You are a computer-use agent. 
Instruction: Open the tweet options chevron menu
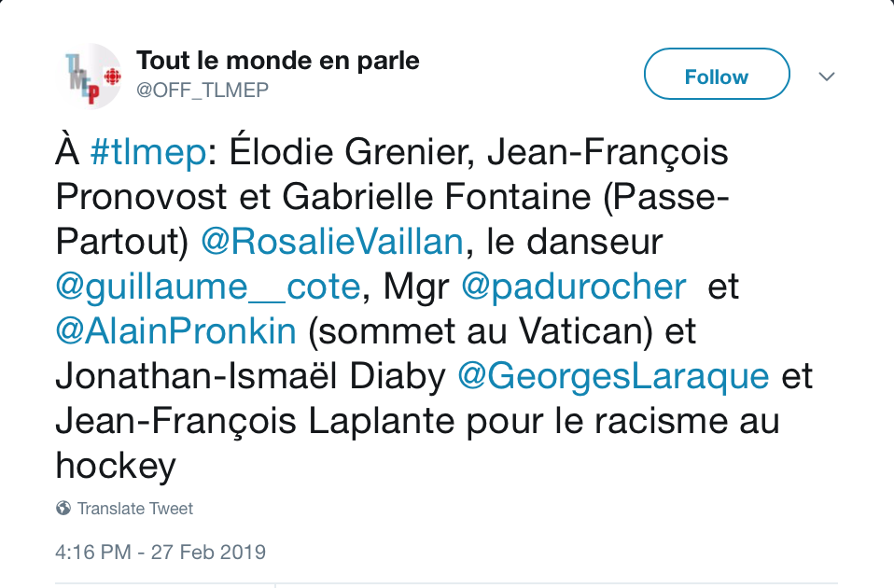click(826, 77)
